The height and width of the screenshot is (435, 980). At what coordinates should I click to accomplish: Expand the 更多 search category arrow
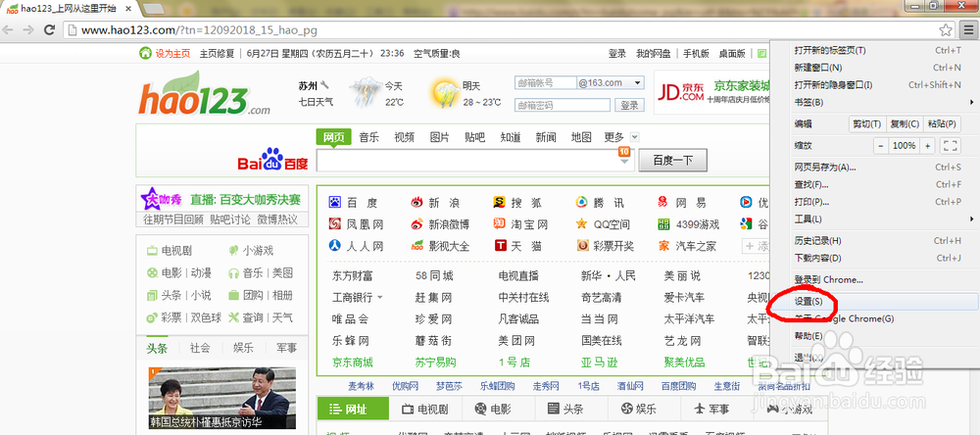pyautogui.click(x=635, y=137)
